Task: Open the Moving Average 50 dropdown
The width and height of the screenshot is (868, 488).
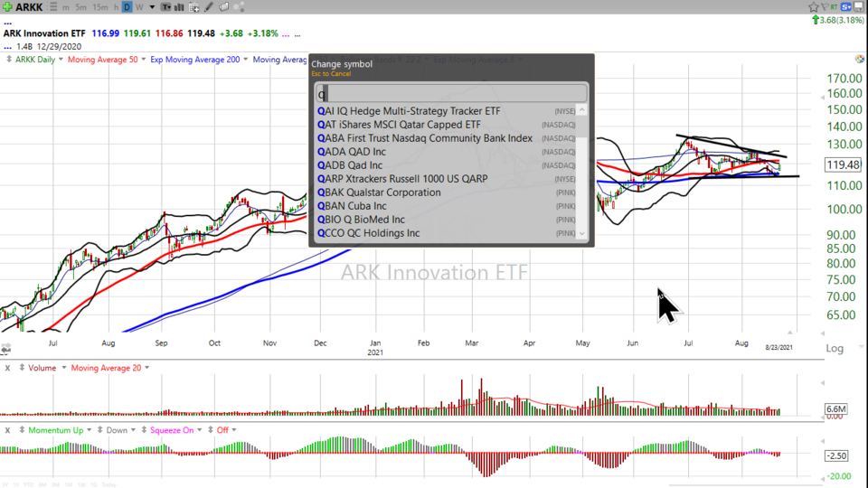Action: click(144, 60)
